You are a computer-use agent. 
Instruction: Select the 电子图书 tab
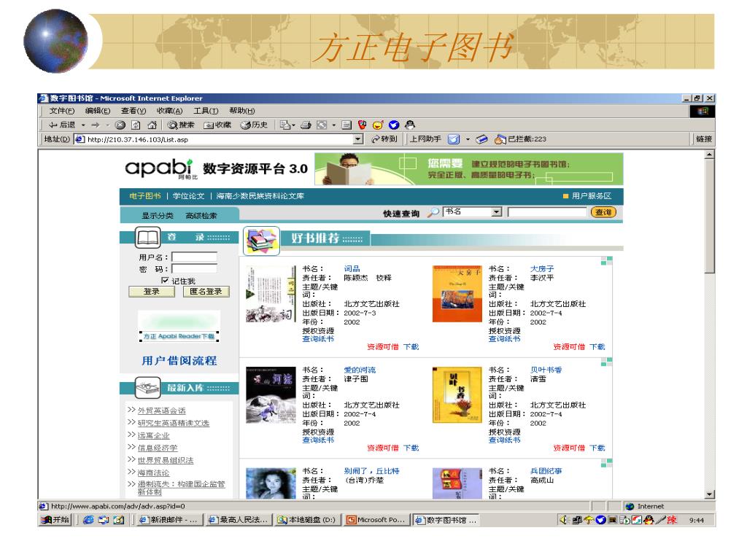coord(145,196)
